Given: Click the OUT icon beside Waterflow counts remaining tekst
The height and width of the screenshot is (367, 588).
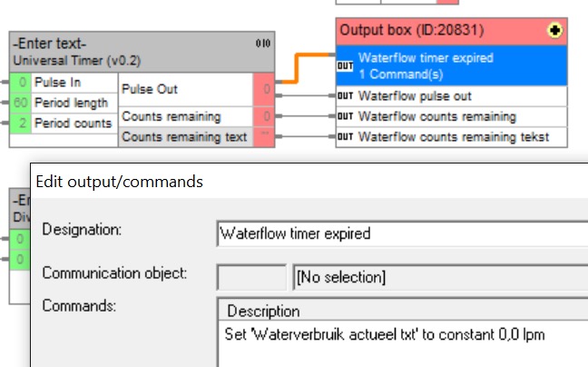Looking at the screenshot, I should click(345, 137).
